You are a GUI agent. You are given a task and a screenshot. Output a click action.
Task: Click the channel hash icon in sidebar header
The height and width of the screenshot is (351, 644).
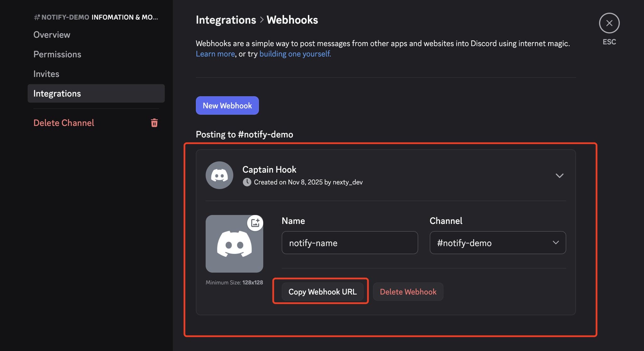[37, 17]
